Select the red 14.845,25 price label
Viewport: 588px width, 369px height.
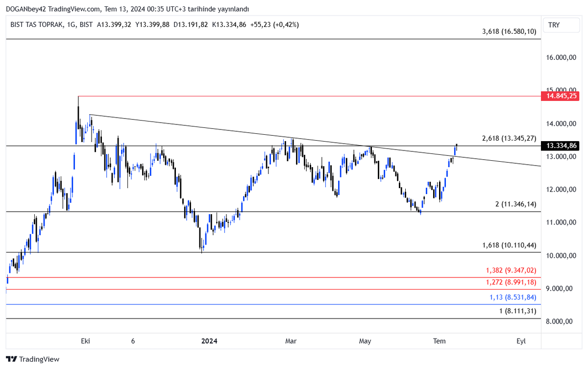560,96
